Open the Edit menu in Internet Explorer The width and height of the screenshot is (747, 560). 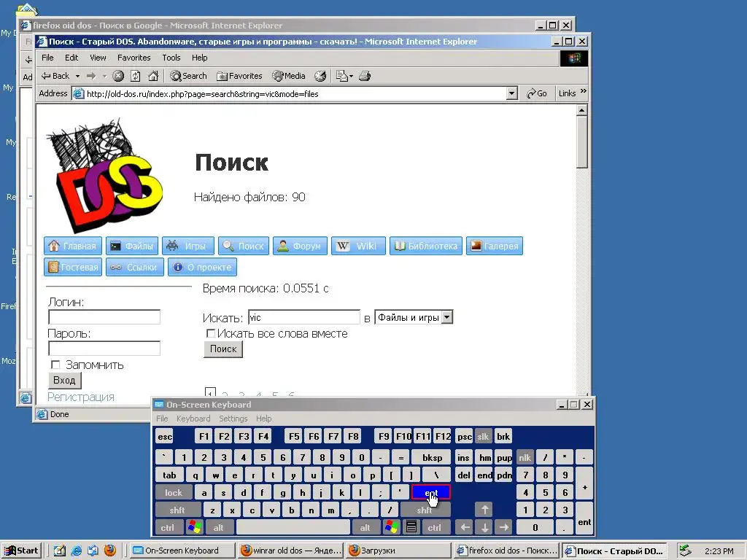[x=71, y=58]
